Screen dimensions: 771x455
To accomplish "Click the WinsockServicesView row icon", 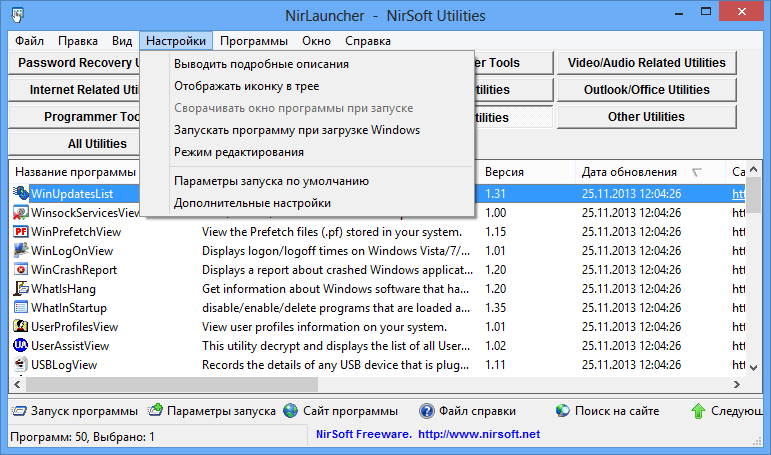I will tap(21, 212).
